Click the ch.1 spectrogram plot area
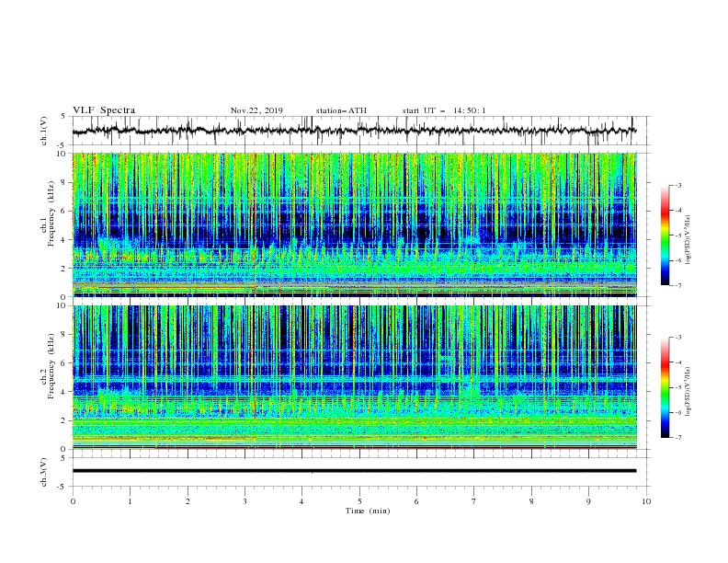Screen dimensions: 728x563 [x=355, y=224]
